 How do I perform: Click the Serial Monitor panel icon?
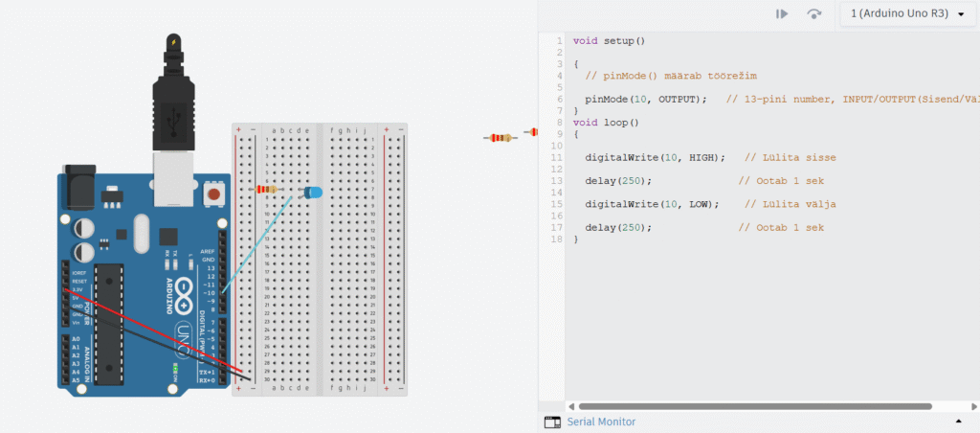point(551,422)
